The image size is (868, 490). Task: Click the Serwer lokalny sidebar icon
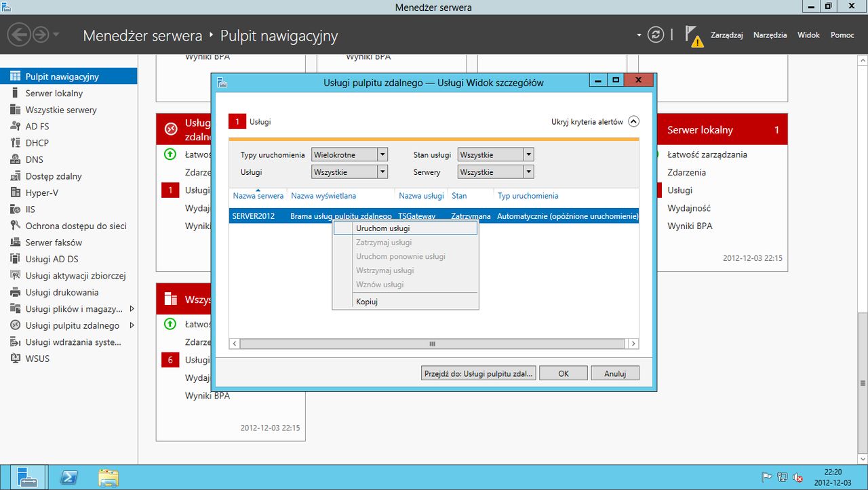15,93
